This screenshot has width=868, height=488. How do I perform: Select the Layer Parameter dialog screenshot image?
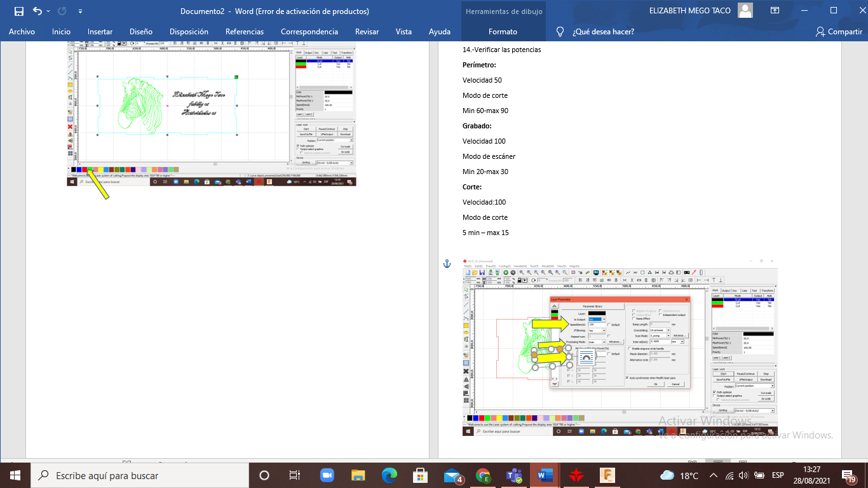(620, 346)
